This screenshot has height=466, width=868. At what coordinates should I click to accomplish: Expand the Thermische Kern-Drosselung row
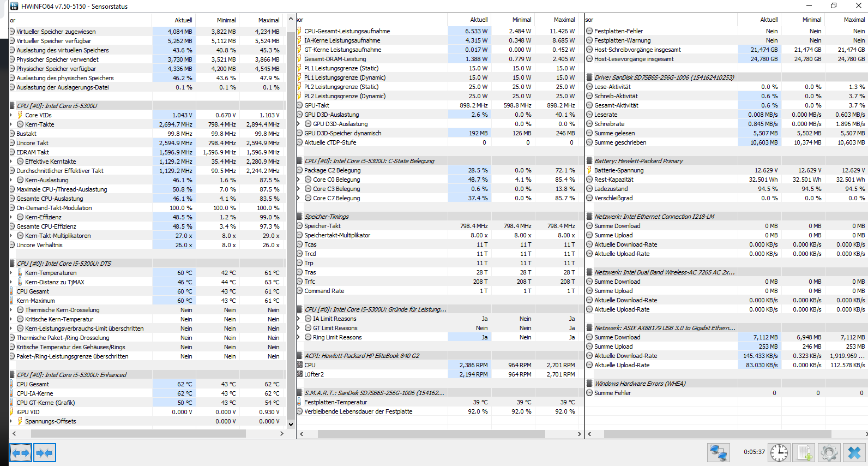11,310
